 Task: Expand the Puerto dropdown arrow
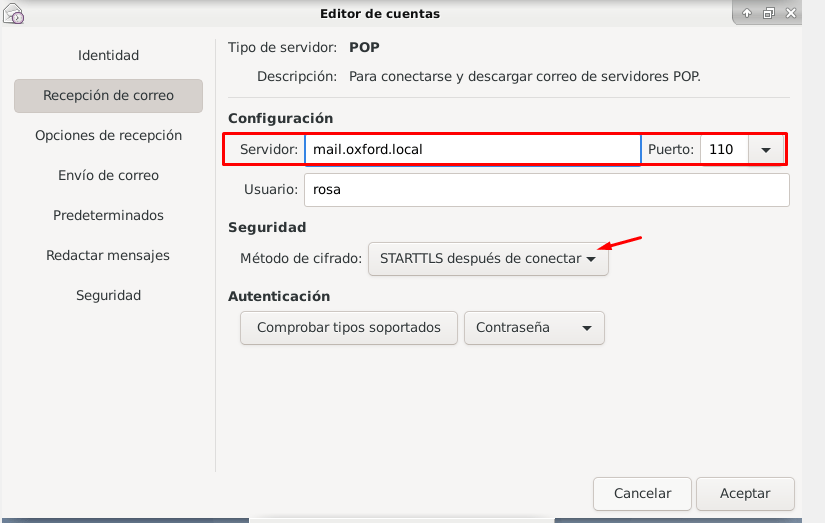[x=766, y=150]
